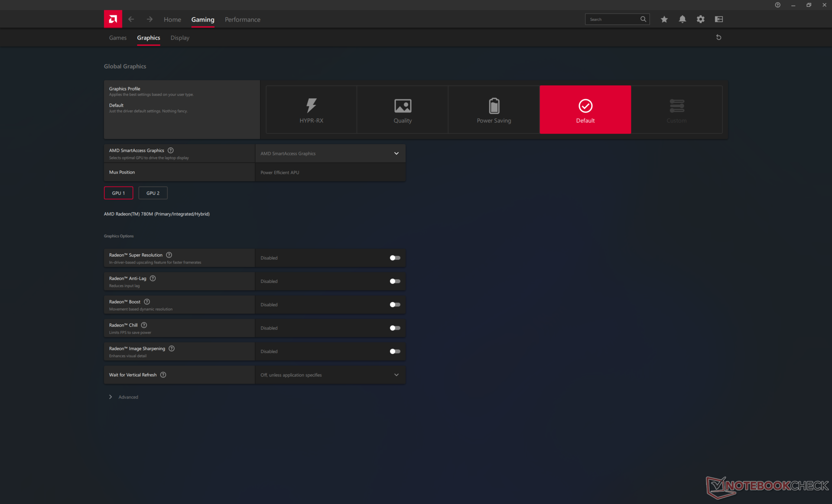Viewport: 832px width, 504px height.
Task: Select the GPU 2 button
Action: click(153, 193)
